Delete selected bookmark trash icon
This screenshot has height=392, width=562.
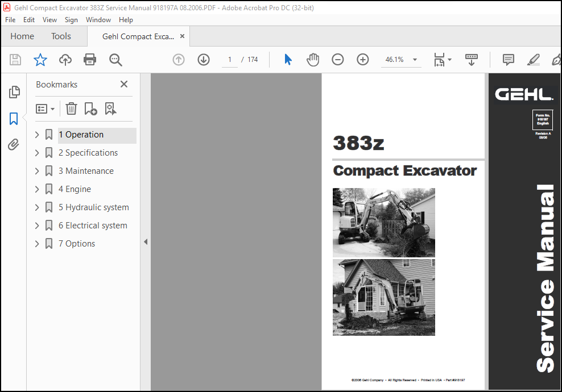pos(71,109)
